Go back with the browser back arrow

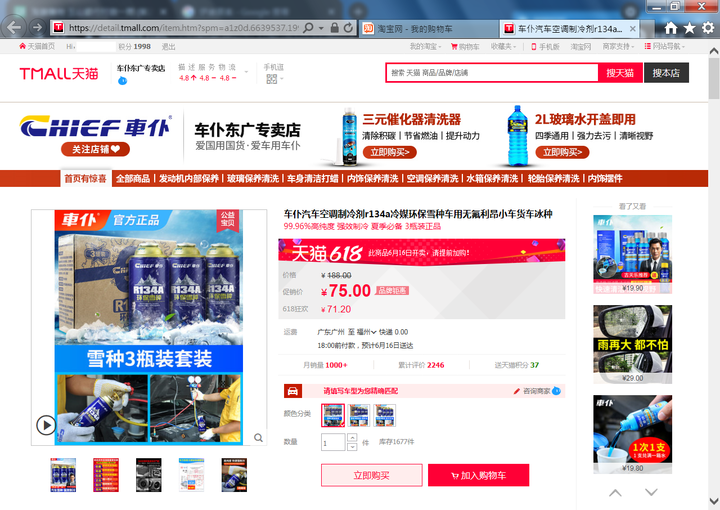[x=14, y=28]
